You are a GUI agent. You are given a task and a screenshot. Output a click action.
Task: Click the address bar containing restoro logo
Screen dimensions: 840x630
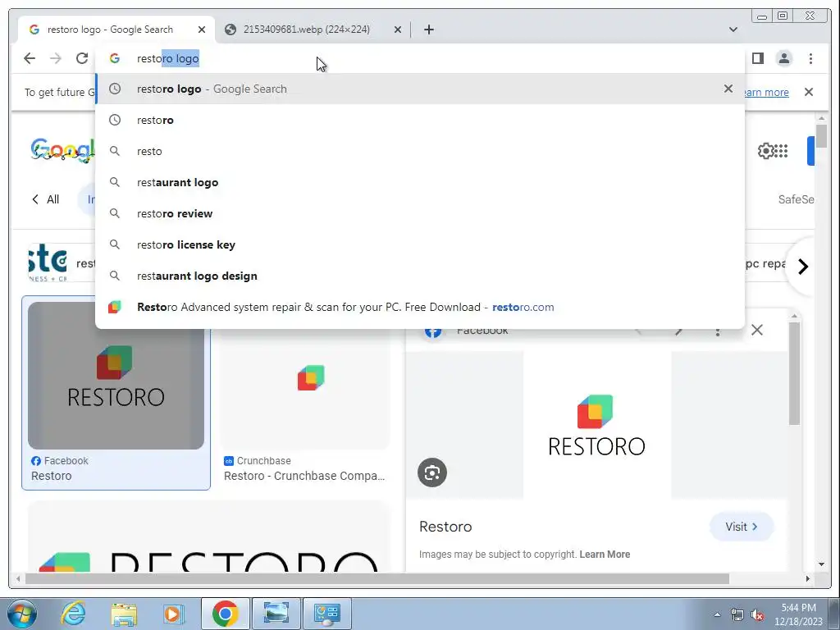point(421,58)
